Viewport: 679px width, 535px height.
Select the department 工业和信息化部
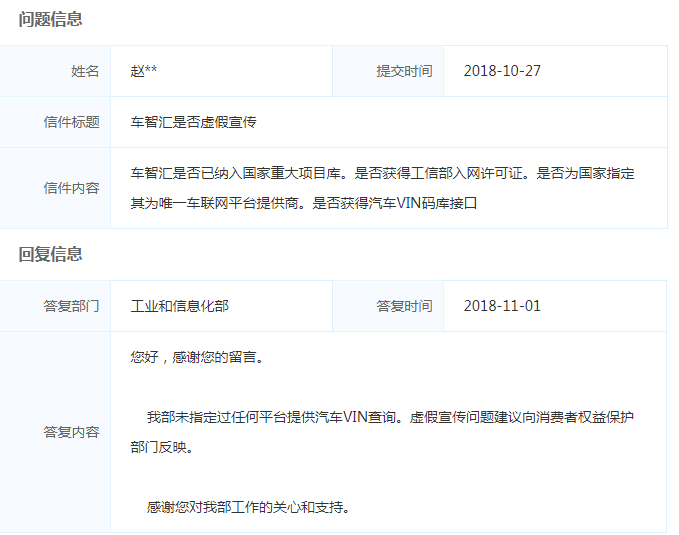pyautogui.click(x=179, y=306)
